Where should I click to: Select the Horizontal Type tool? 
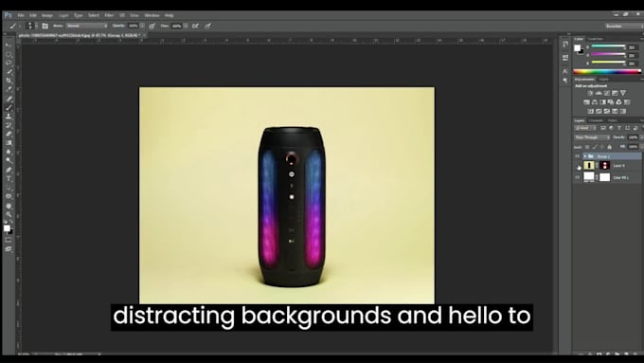pyautogui.click(x=9, y=179)
